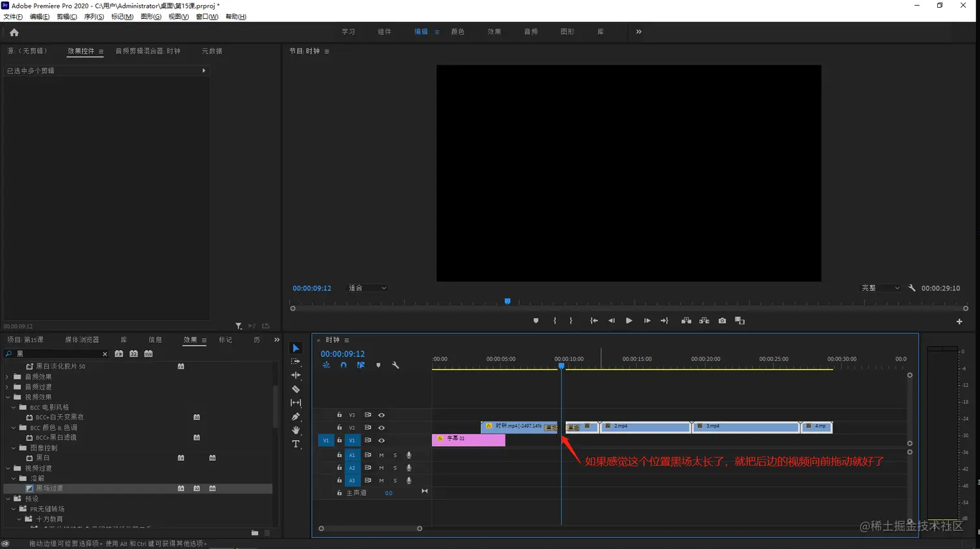This screenshot has height=549, width=980.
Task: Open 媒体浏览器 panel tab
Action: click(82, 340)
